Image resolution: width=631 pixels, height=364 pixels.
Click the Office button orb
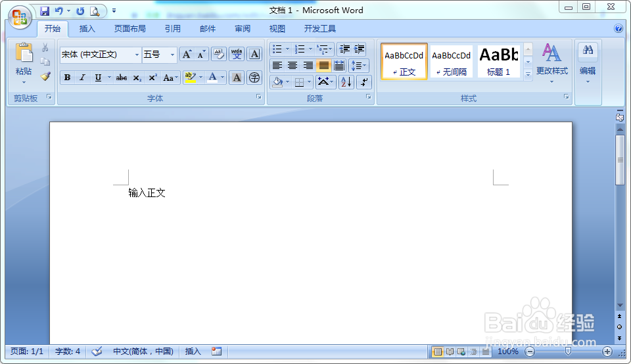pyautogui.click(x=19, y=18)
